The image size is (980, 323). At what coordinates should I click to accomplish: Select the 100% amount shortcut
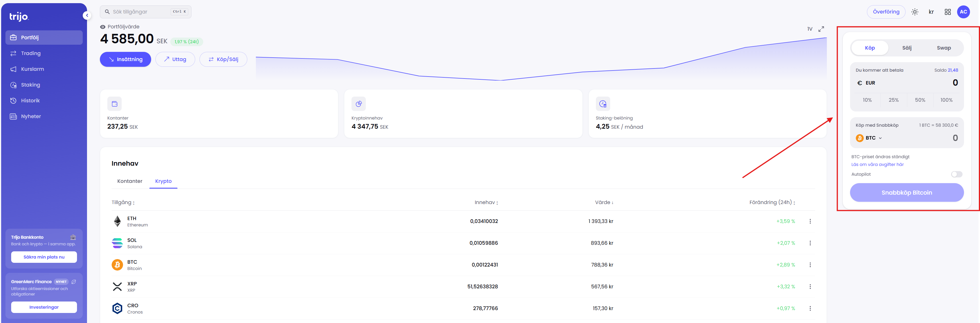[946, 100]
